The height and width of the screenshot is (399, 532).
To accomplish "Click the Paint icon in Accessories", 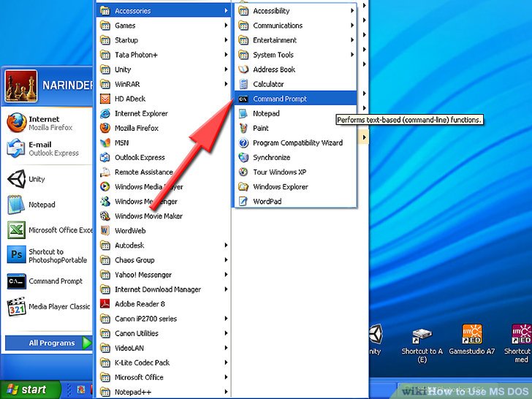I will [243, 129].
